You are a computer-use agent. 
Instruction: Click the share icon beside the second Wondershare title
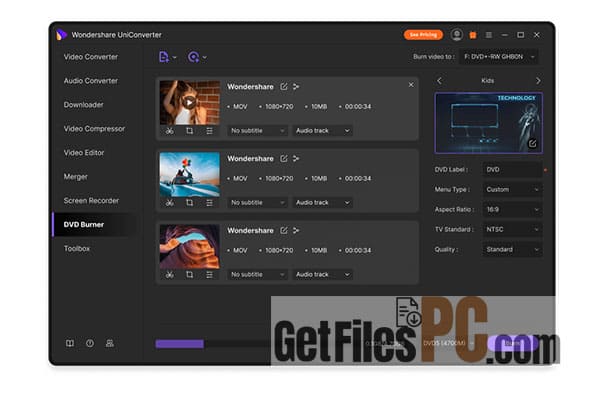point(296,158)
